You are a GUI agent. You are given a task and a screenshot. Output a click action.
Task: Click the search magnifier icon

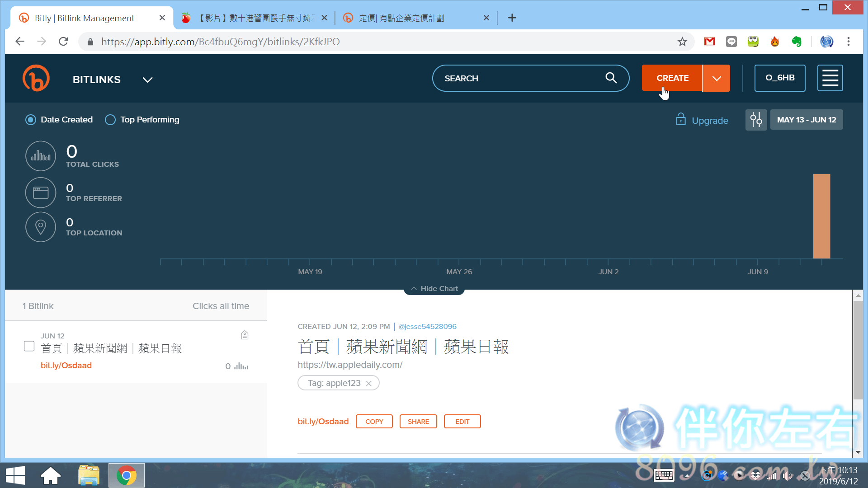click(x=611, y=78)
